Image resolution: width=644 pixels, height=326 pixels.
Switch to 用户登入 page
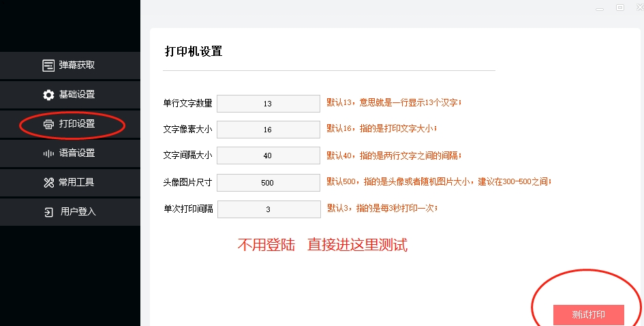(78, 212)
